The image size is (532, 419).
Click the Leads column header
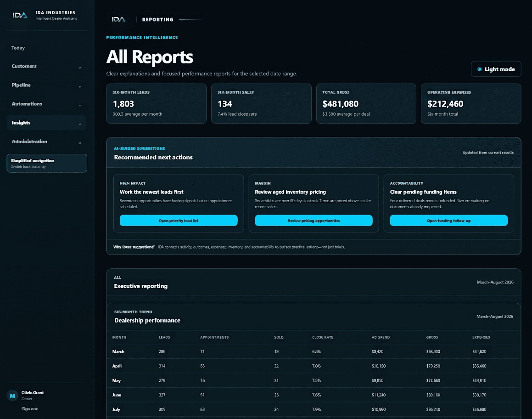[x=164, y=337]
